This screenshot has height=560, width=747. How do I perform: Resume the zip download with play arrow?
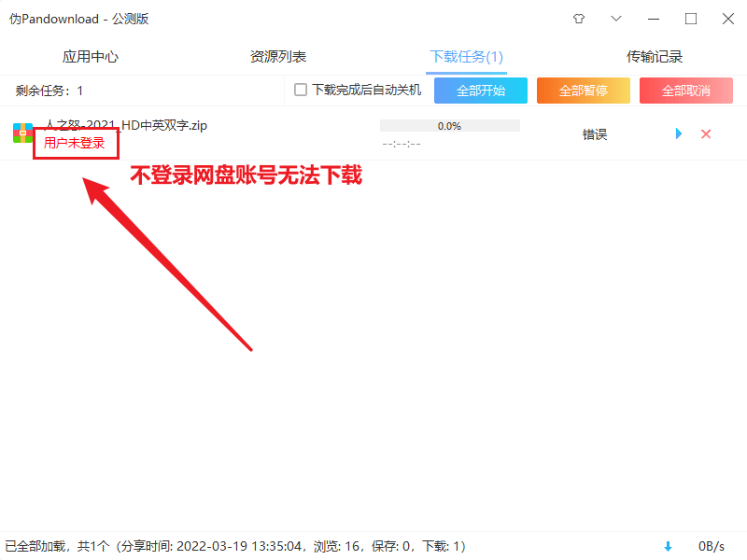tap(679, 133)
